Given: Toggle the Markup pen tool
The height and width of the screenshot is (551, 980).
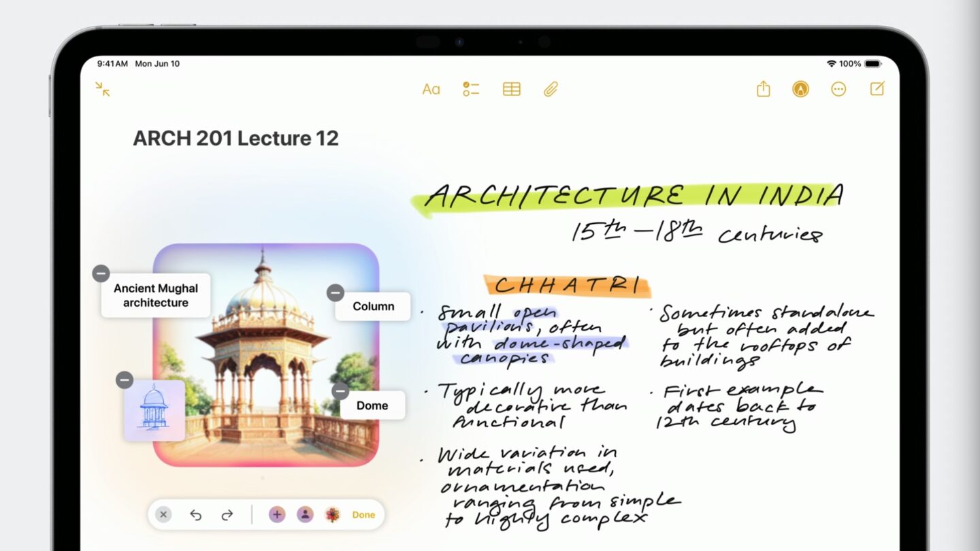Looking at the screenshot, I should (x=800, y=89).
